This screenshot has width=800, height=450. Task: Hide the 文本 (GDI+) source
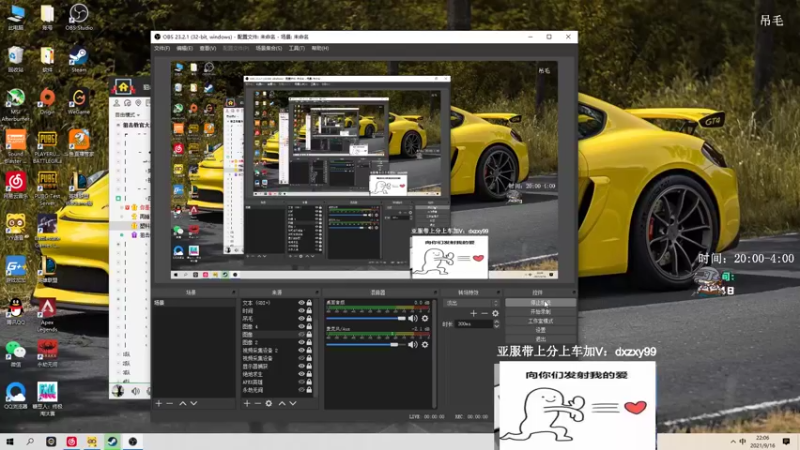pos(301,303)
